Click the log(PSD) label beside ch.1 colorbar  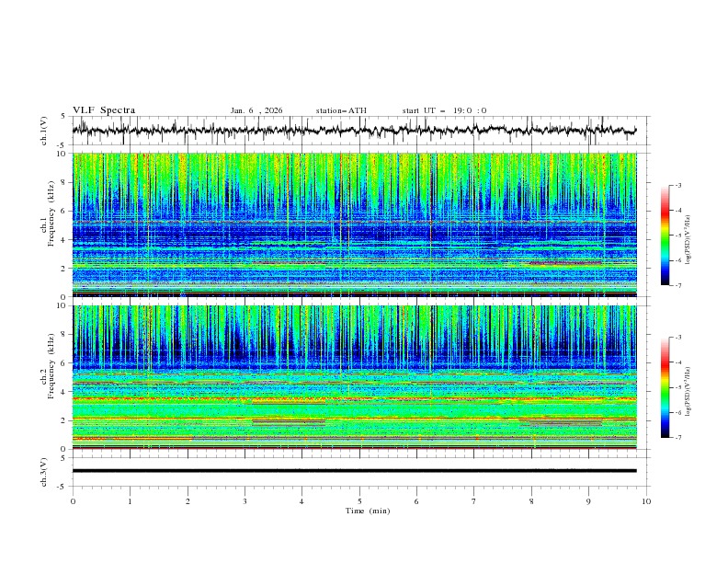pyautogui.click(x=688, y=240)
